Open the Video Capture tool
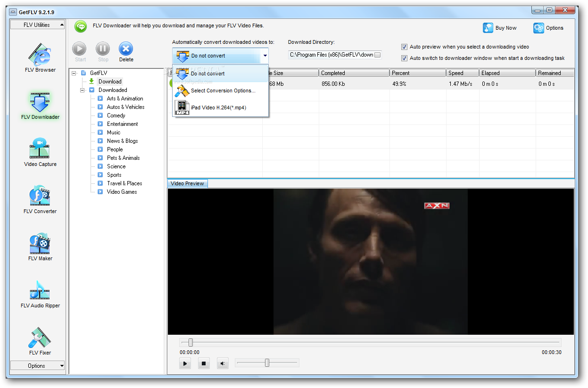 [x=40, y=152]
